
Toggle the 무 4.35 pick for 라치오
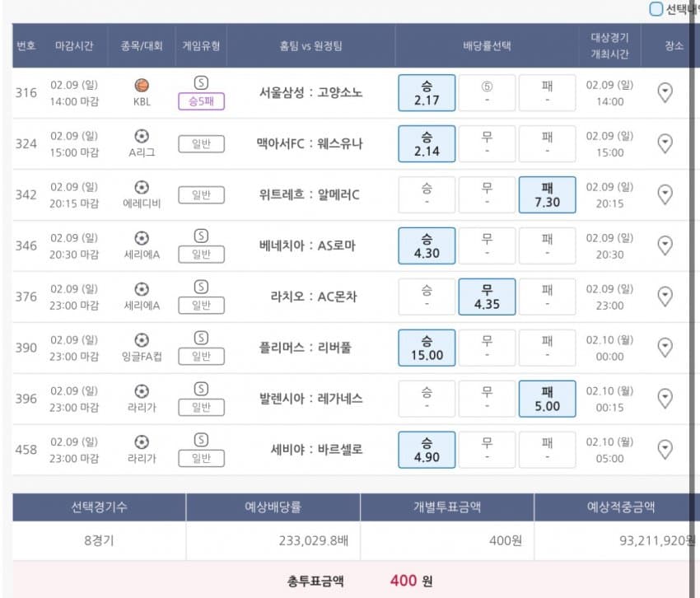487,297
